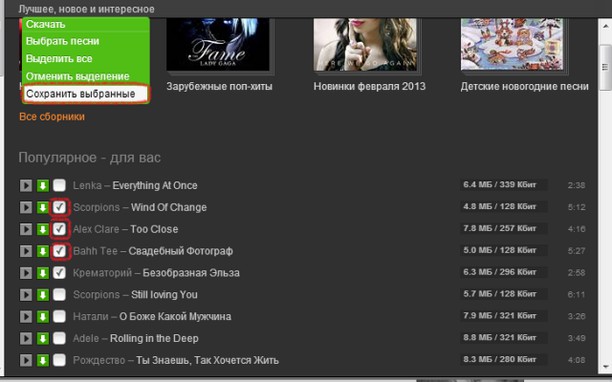Open Зарубежные поп-хиты collection title
612x382 pixels.
point(219,86)
